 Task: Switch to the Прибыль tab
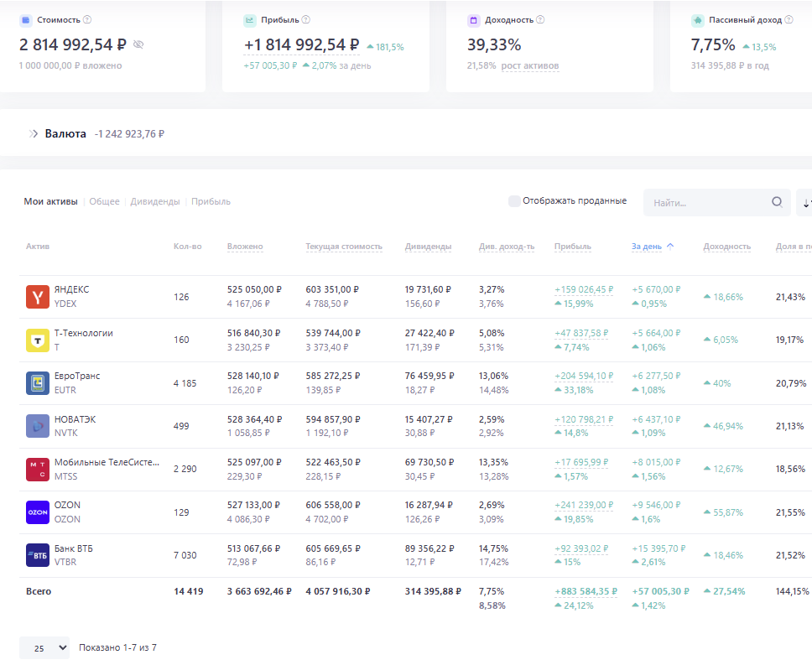tap(211, 201)
